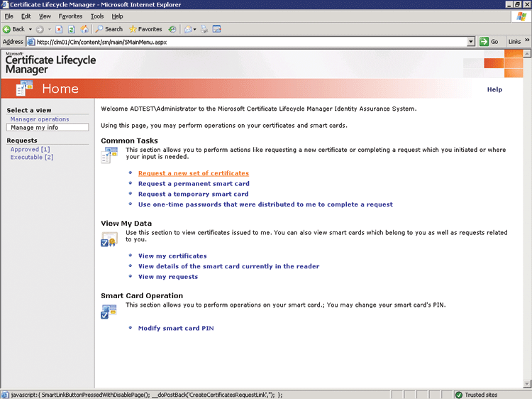Click the Trusted sites status icon
Viewport: 532px width, 399px height.
[x=459, y=395]
